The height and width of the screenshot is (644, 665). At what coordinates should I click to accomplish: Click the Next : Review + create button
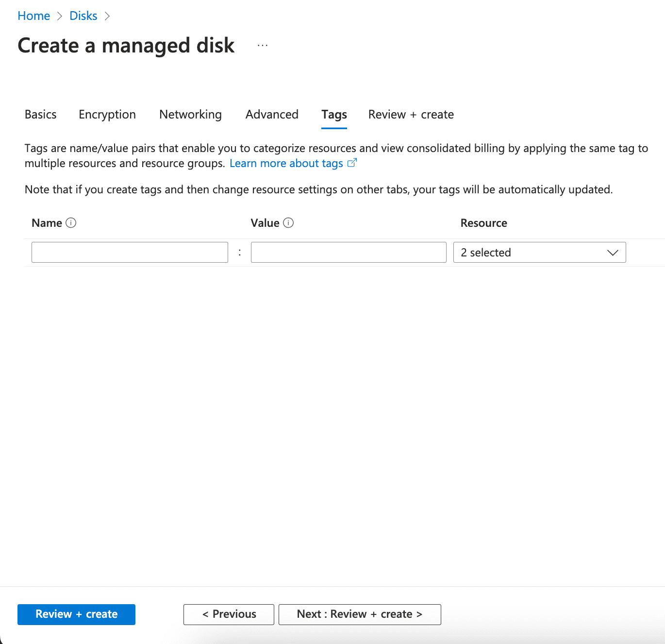pyautogui.click(x=359, y=614)
